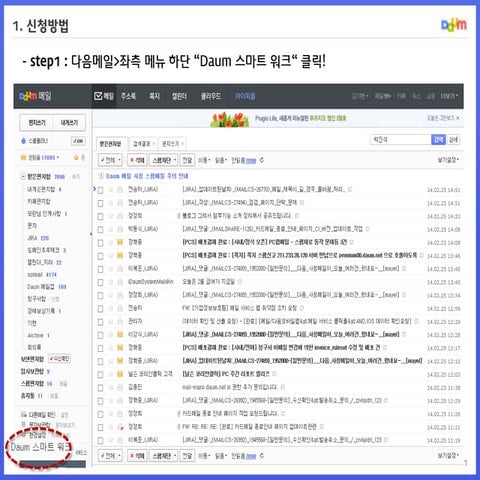Close the 편지쓰기 tab with its x
This screenshot has height=480, width=480.
click(182, 144)
